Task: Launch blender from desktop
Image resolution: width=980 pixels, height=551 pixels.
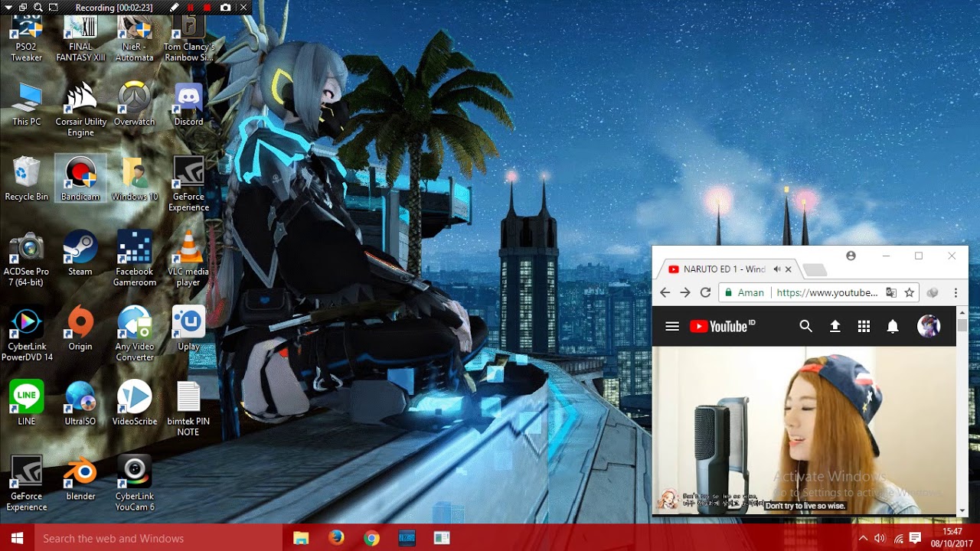Action: 80,479
